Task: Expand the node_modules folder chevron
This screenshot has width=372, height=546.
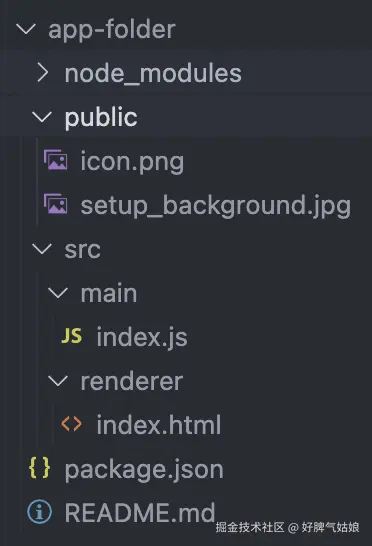Action: point(42,73)
